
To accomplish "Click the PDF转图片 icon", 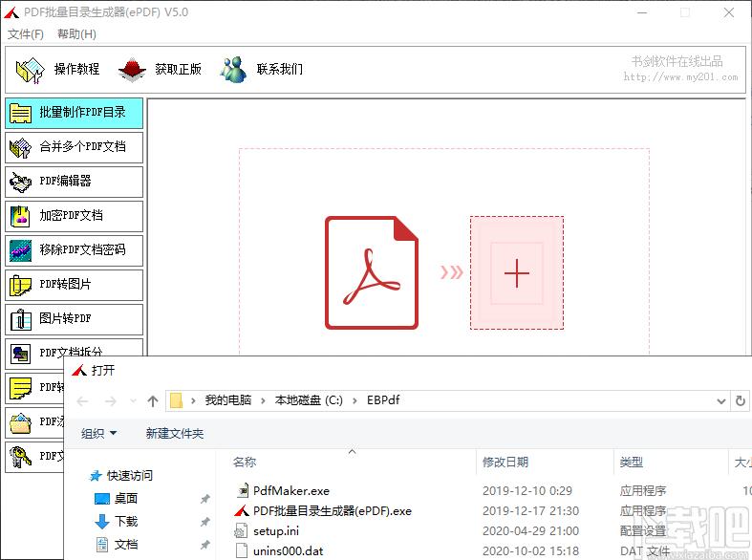I will 21,286.
